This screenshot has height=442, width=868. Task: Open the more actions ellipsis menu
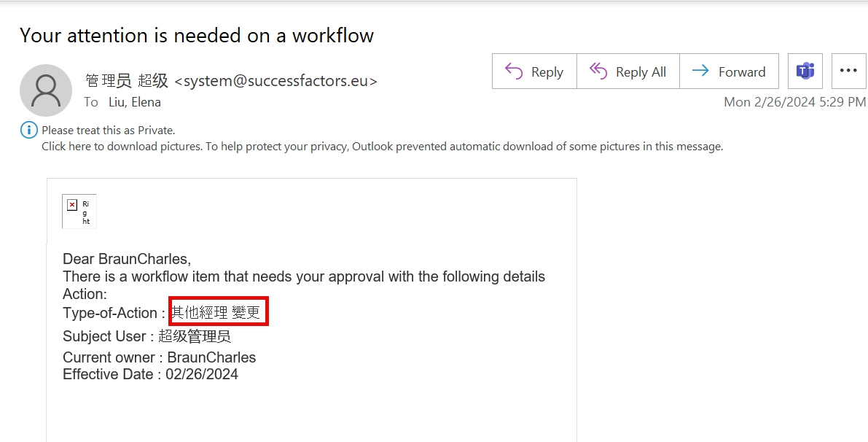point(848,71)
